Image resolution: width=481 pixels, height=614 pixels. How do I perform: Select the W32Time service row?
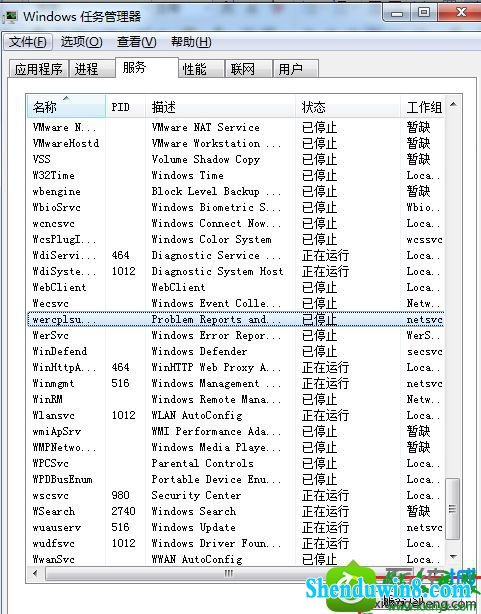point(236,175)
